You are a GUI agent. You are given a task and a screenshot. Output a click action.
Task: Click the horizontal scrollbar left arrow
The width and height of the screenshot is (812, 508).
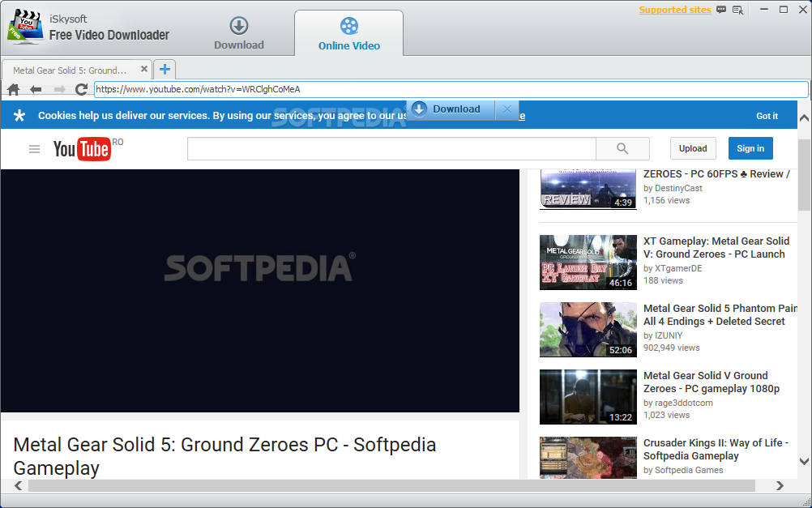(x=18, y=486)
